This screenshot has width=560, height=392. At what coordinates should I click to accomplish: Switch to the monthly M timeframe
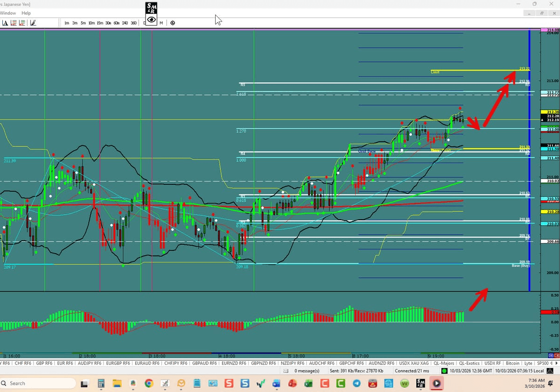point(161,22)
